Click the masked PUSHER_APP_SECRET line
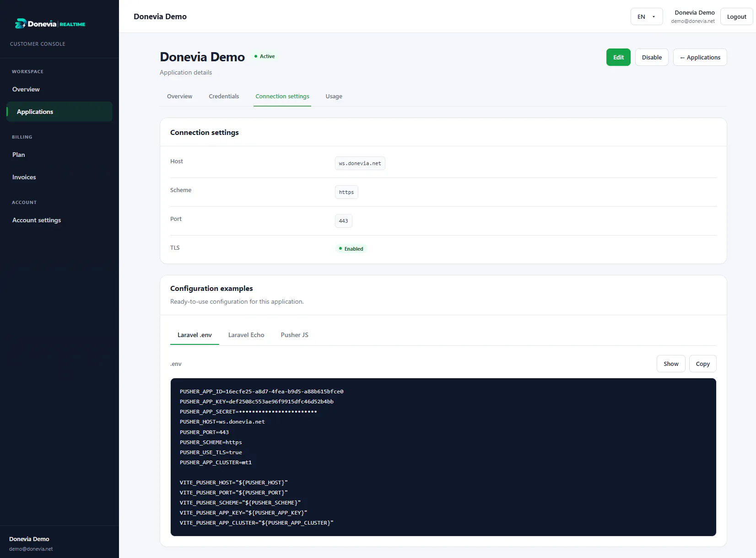The width and height of the screenshot is (756, 558). [248, 412]
